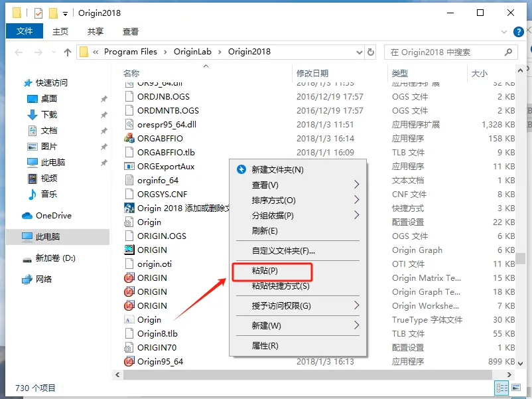
Task: Select the ORGExportAux application icon
Action: [x=129, y=167]
